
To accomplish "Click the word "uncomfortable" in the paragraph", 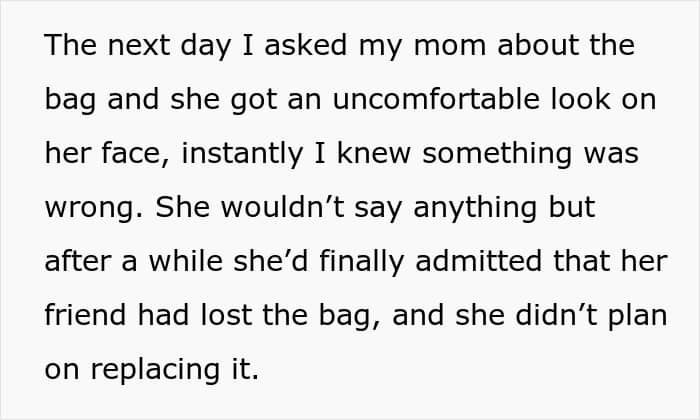I will click(436, 99).
